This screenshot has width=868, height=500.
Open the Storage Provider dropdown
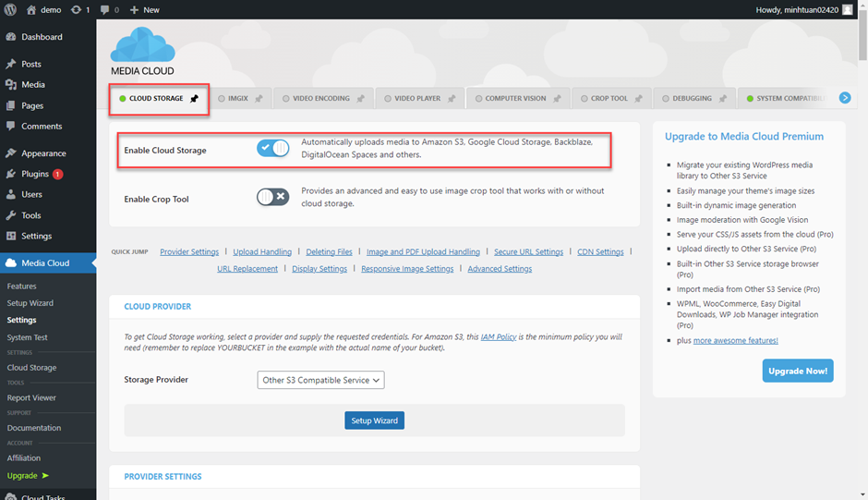(x=320, y=380)
